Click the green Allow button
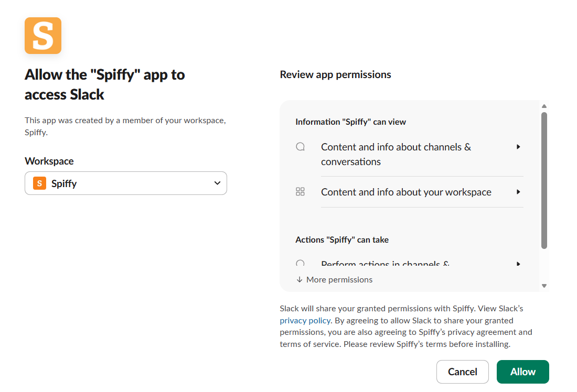The image size is (577, 392). (522, 372)
